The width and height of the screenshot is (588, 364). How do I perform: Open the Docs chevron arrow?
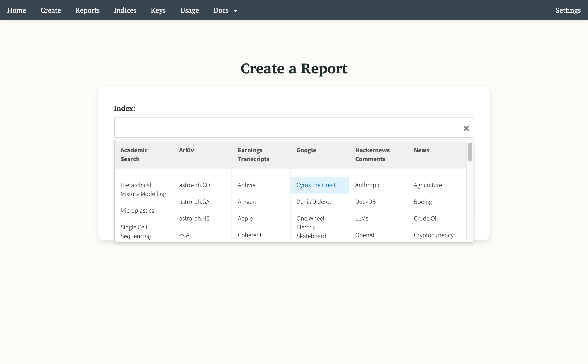tap(235, 11)
